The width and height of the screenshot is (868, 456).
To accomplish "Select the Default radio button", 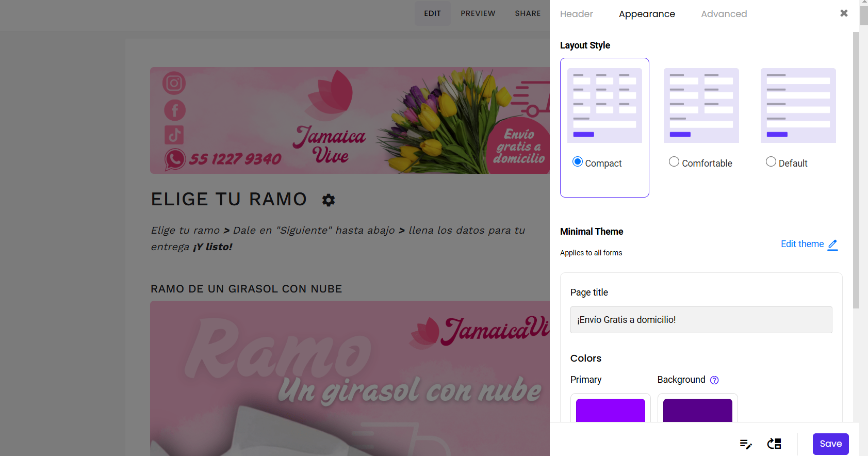I will click(x=771, y=162).
